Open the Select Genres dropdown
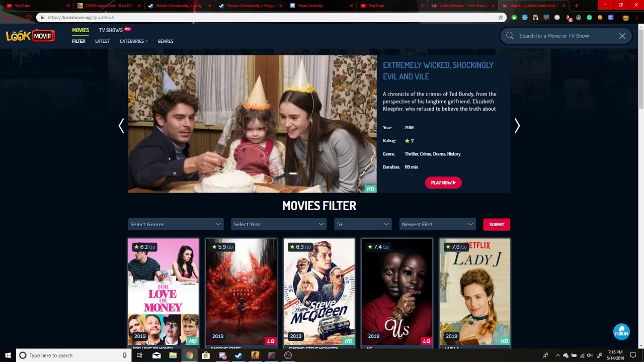This screenshot has height=362, width=644. [x=176, y=224]
